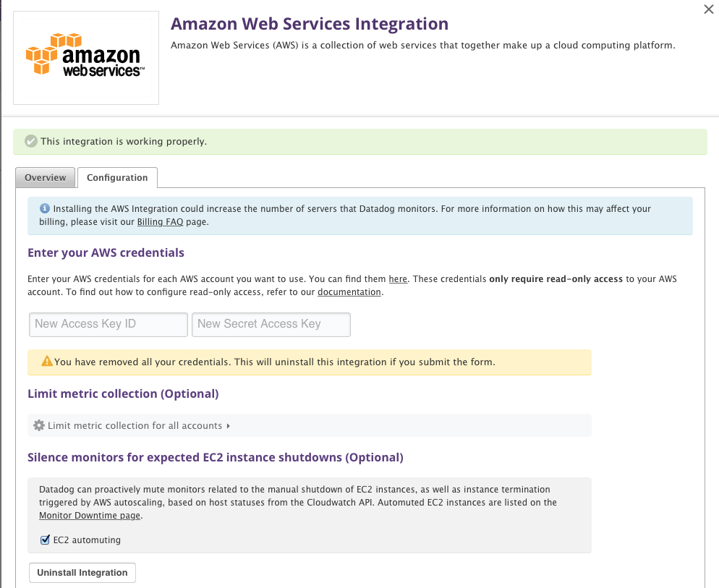Open the read-only access documentation link
Screen dimensions: 719x588
[349, 292]
